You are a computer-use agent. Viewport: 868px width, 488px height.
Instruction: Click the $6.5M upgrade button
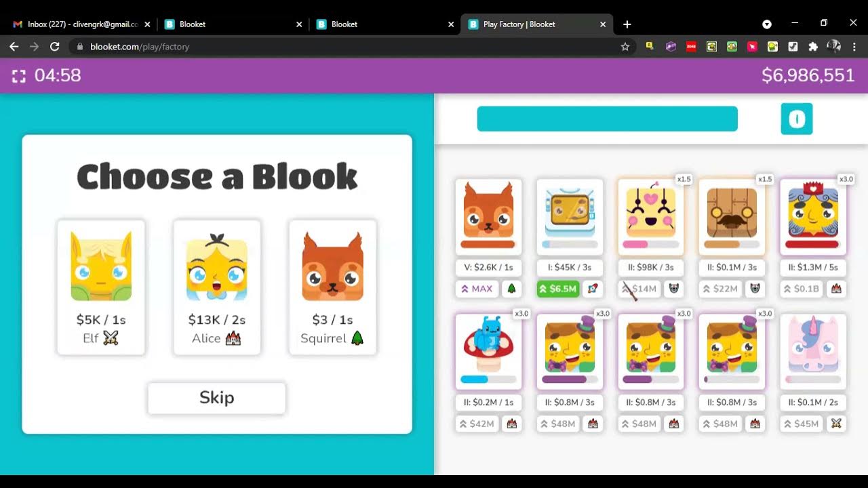(558, 289)
